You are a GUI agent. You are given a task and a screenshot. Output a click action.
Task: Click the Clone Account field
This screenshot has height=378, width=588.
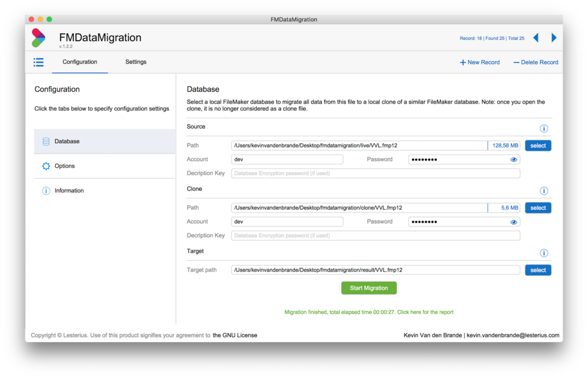[287, 222]
